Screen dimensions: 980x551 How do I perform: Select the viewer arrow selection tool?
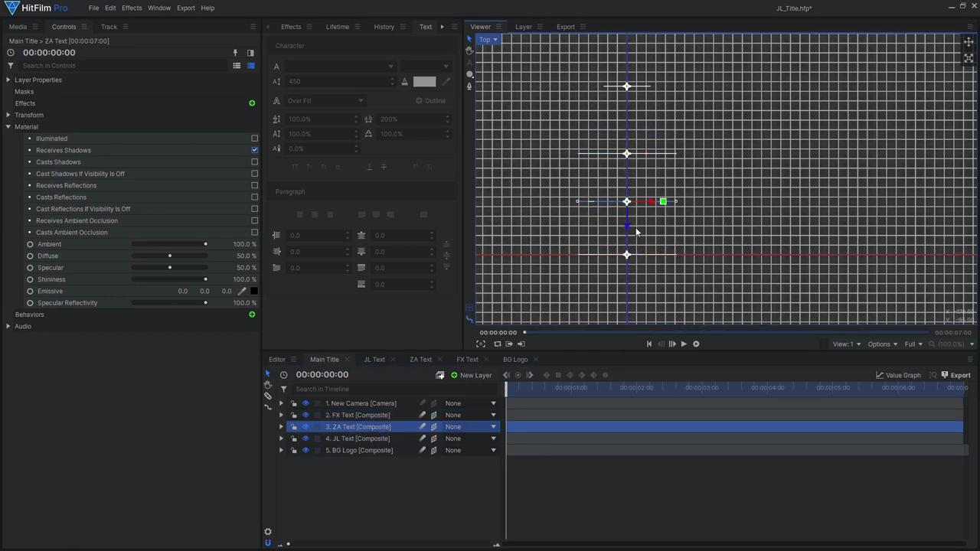click(469, 38)
